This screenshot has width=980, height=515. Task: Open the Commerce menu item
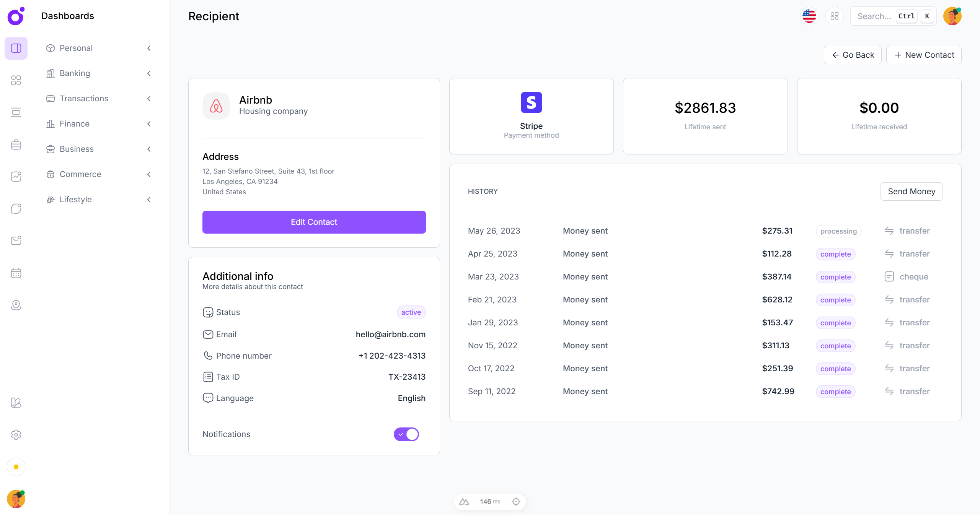tap(80, 174)
